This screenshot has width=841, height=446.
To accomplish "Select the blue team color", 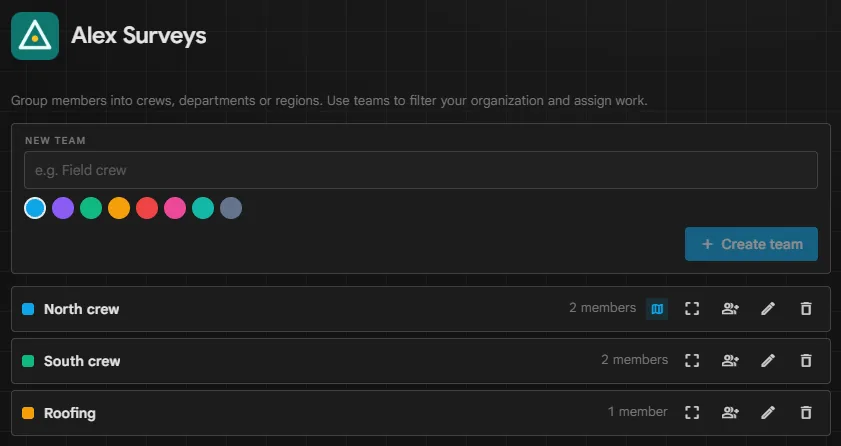I will [35, 208].
